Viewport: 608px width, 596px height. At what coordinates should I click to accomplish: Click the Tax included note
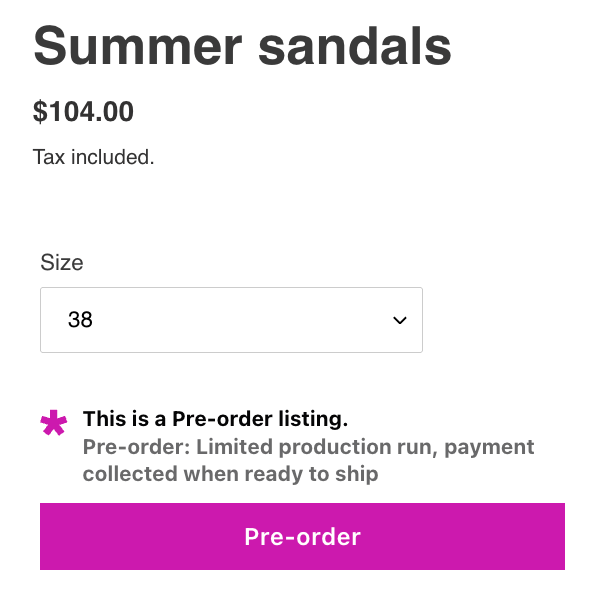(x=94, y=157)
